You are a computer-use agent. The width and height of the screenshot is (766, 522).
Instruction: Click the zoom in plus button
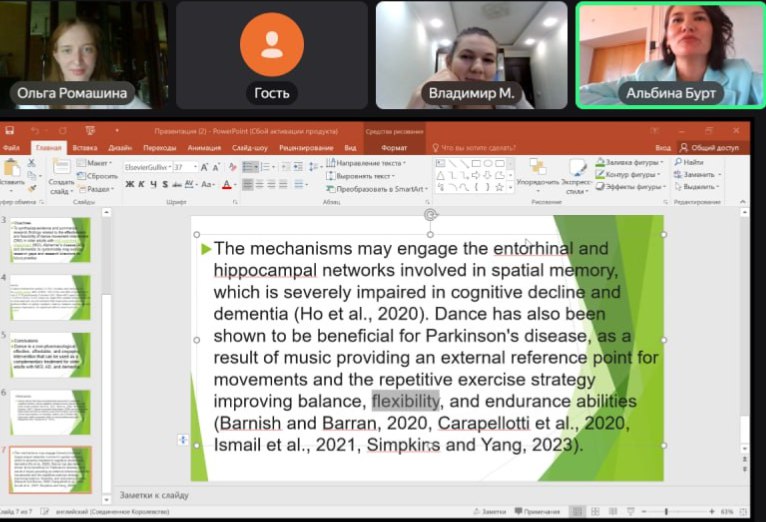tap(711, 511)
